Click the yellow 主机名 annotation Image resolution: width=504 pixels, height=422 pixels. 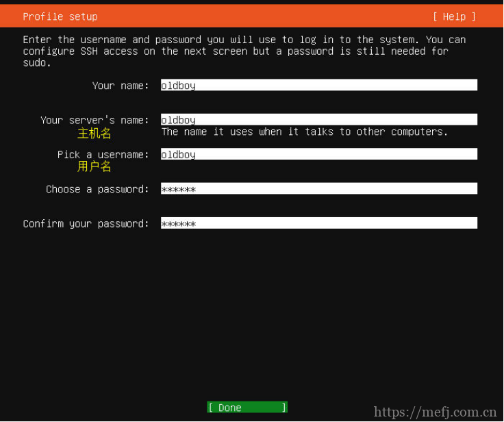click(x=94, y=134)
